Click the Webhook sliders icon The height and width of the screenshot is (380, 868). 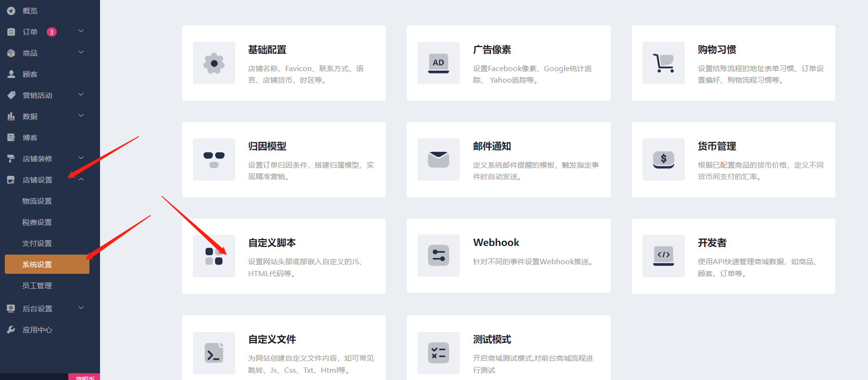[x=438, y=256]
